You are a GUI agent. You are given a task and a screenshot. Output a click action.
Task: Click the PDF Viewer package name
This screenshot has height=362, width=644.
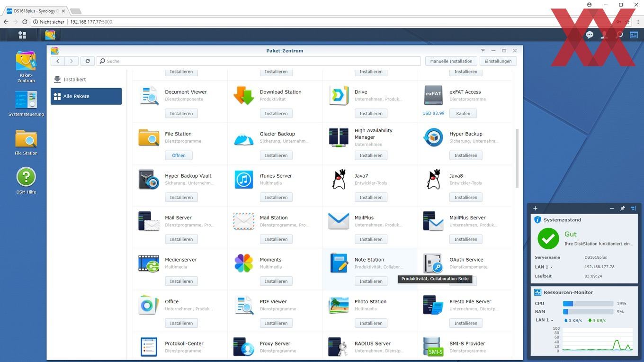coord(273,302)
